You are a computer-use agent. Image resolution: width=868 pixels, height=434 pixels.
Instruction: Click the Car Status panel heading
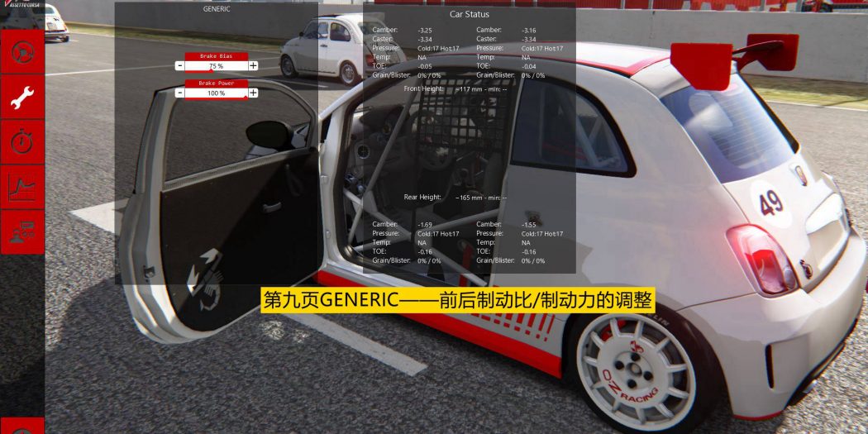tap(470, 14)
